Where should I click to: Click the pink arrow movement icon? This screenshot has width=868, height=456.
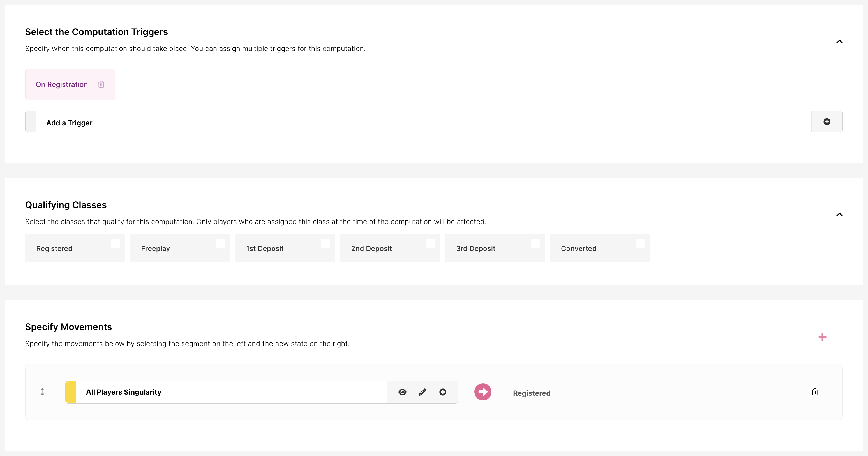pyautogui.click(x=483, y=392)
